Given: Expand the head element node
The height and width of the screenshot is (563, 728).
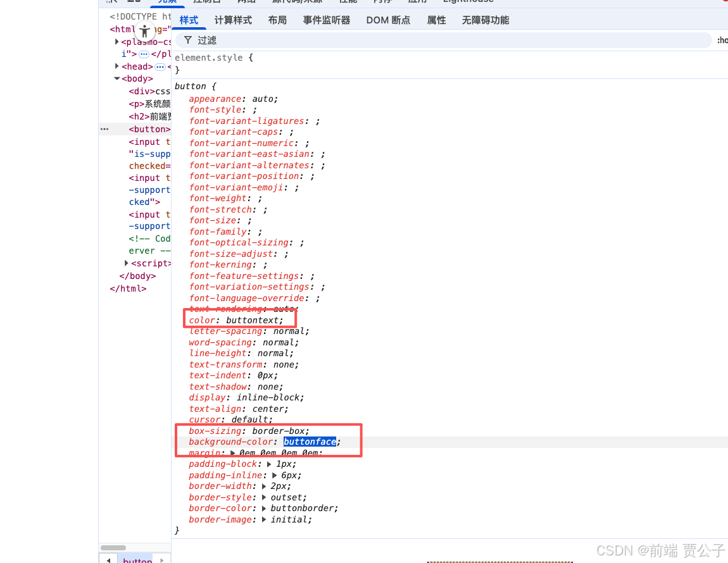Looking at the screenshot, I should [116, 66].
